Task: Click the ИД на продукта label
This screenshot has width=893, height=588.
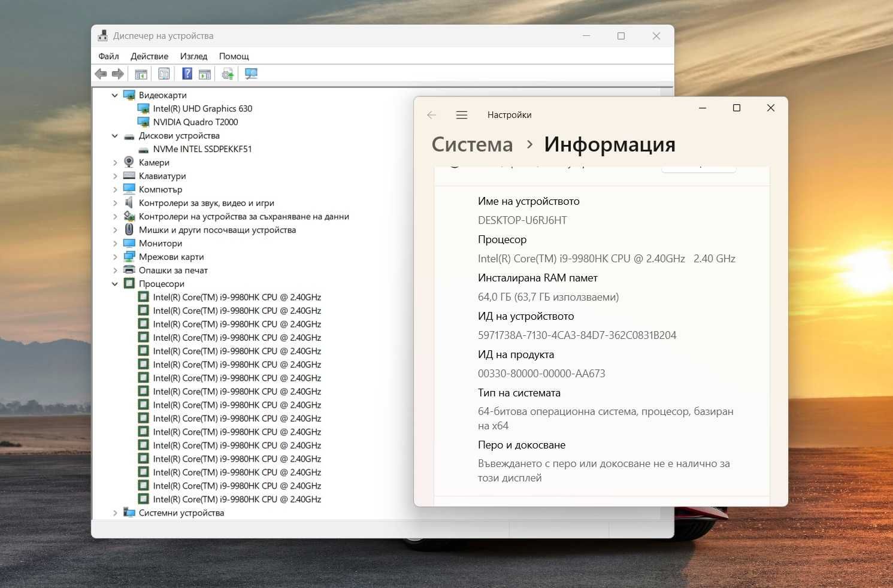Action: [x=516, y=354]
